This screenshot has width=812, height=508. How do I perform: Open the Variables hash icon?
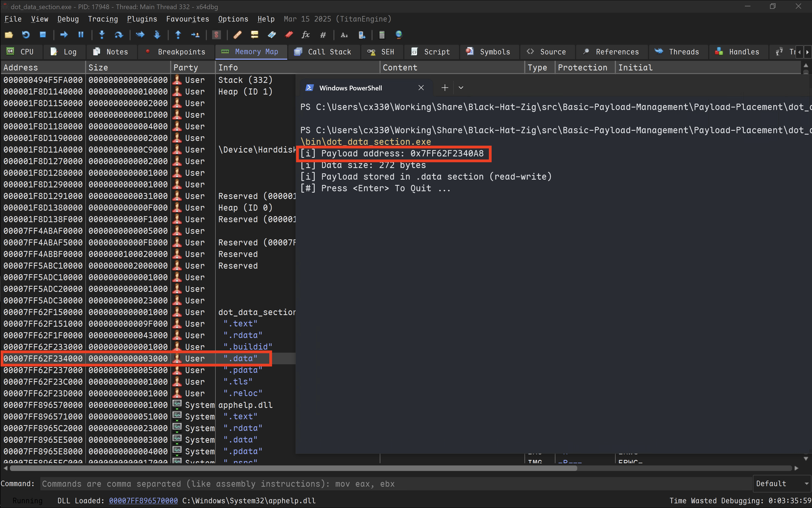(323, 35)
